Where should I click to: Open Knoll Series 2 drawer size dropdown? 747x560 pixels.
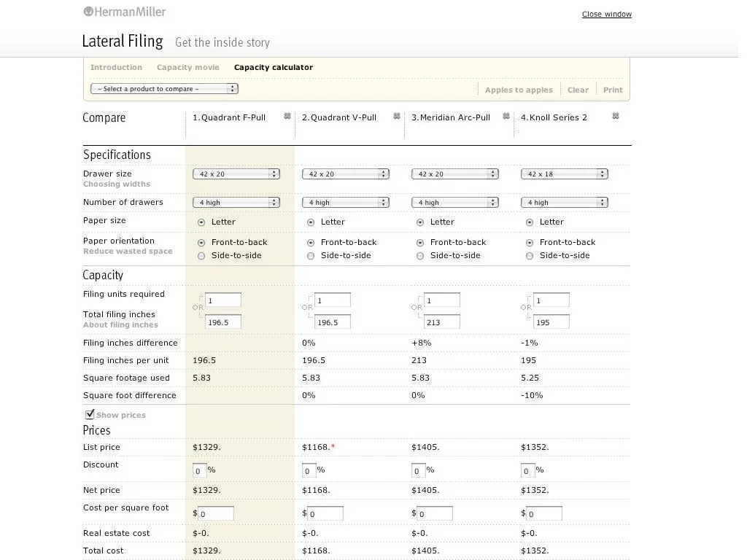[565, 174]
